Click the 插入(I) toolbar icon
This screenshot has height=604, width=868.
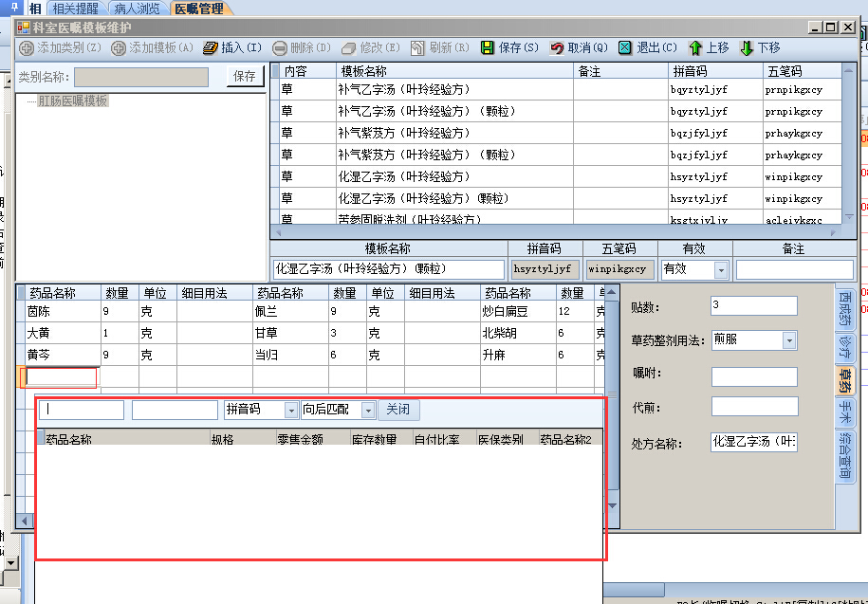(x=211, y=48)
